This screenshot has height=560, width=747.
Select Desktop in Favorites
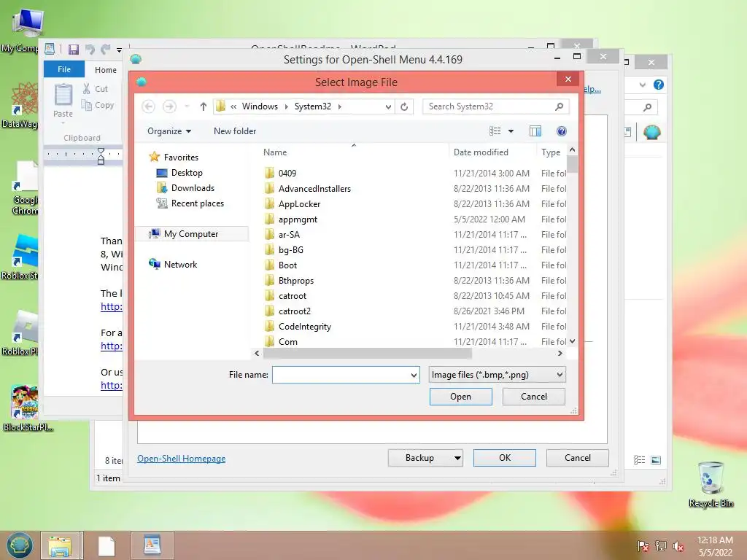pyautogui.click(x=179, y=173)
